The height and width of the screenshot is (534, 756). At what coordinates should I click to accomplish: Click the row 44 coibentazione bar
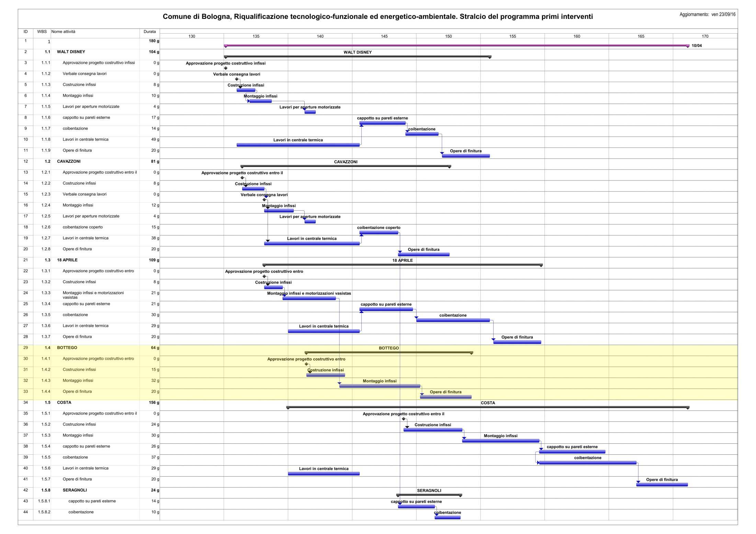448,518
